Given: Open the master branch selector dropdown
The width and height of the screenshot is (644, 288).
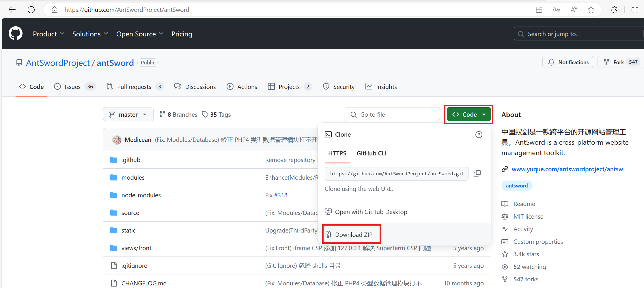Looking at the screenshot, I should pos(128,114).
